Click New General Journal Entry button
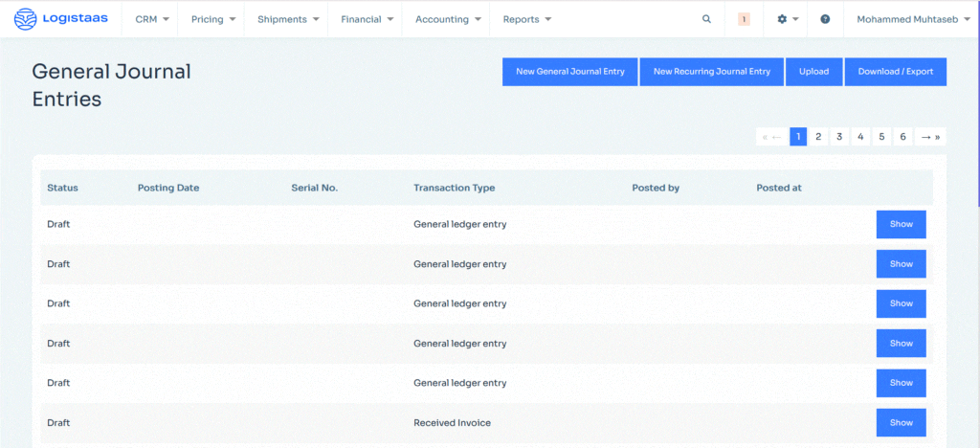This screenshot has width=980, height=448. pyautogui.click(x=569, y=72)
